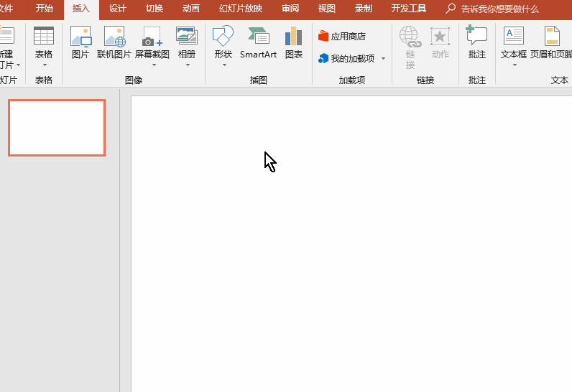The width and height of the screenshot is (572, 392).
Task: Expand the 相册 dropdown arrow
Action: click(188, 65)
